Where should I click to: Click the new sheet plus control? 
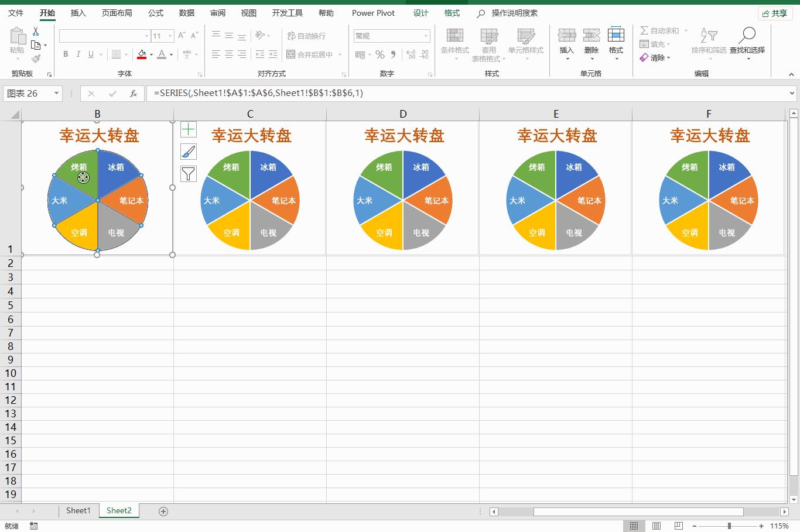163,511
